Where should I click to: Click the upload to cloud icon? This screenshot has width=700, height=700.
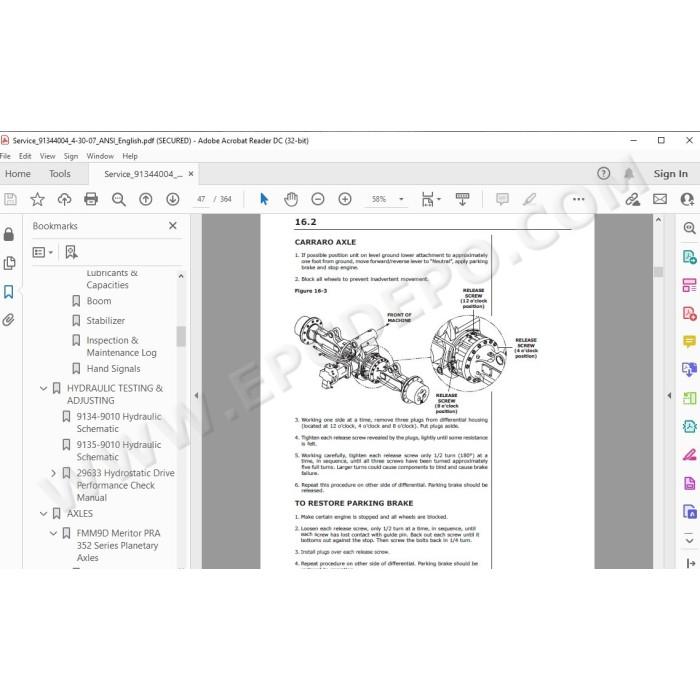(x=64, y=199)
